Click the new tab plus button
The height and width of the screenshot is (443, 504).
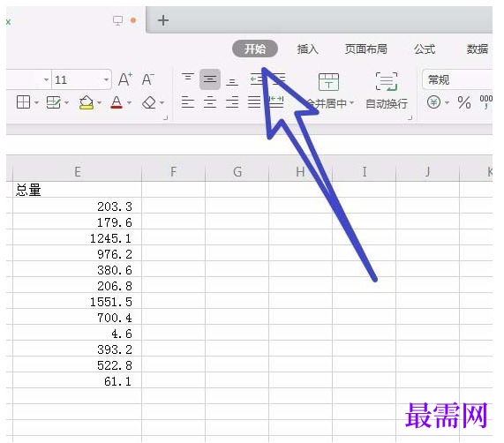click(x=163, y=20)
